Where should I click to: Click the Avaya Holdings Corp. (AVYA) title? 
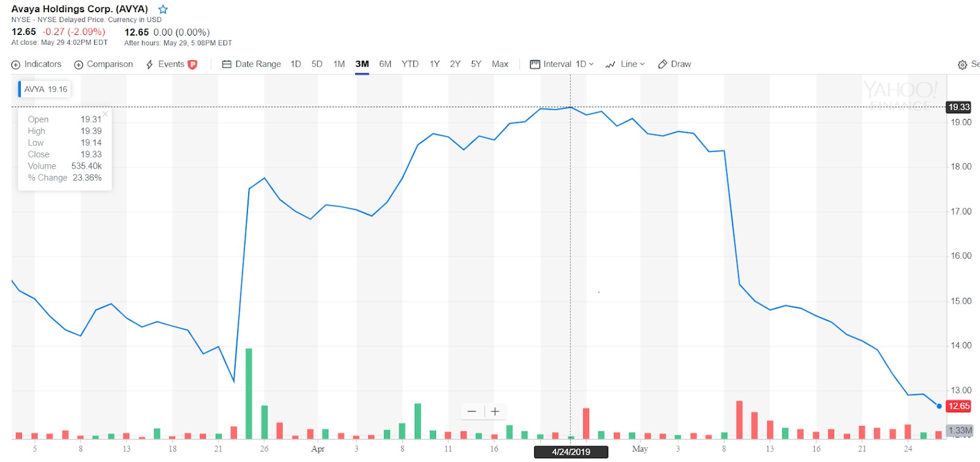[x=80, y=9]
